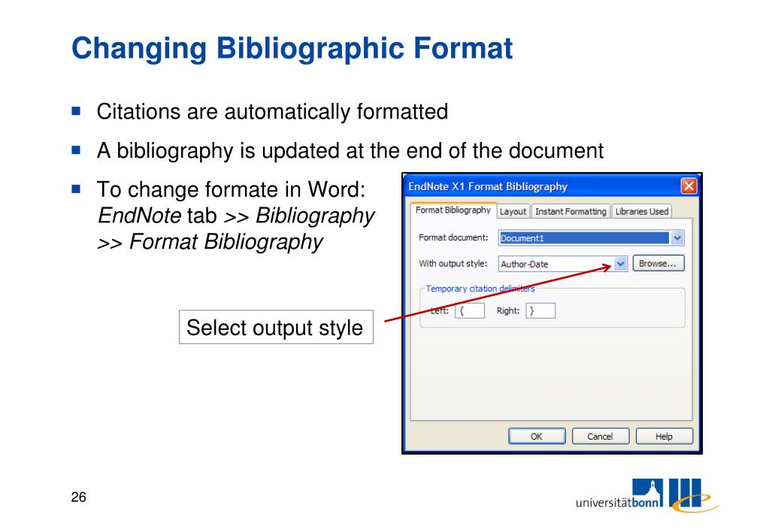This screenshot has height=532, width=769.
Task: Expand the Format document dropdown arrow
Action: pos(677,237)
